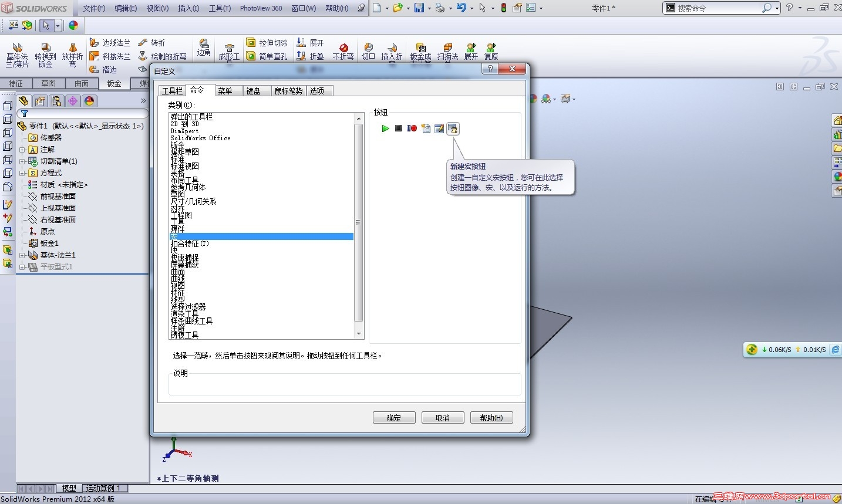Switch to the 曲面 command manager tab
This screenshot has height=504, width=842.
pyautogui.click(x=82, y=83)
